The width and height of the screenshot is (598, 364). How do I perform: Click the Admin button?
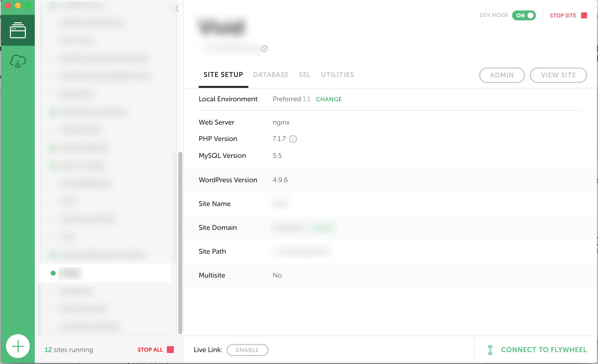(502, 75)
